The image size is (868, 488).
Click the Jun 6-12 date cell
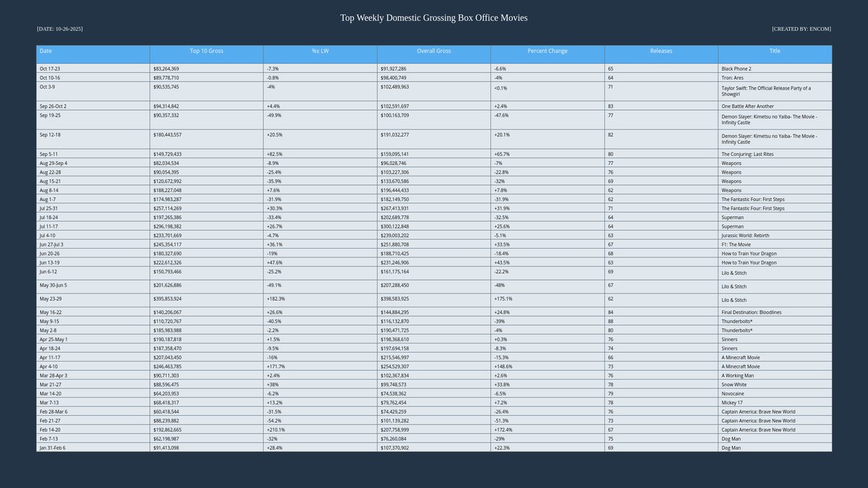[93, 273]
